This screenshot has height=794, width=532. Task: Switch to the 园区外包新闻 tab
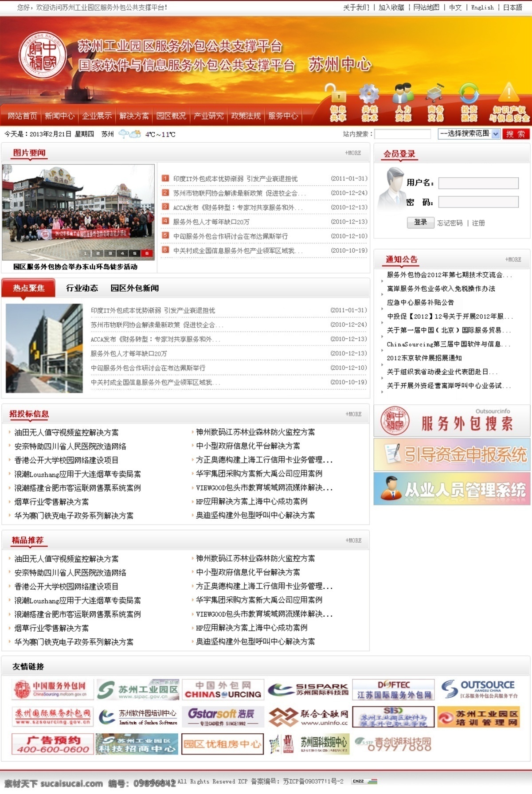coord(134,288)
